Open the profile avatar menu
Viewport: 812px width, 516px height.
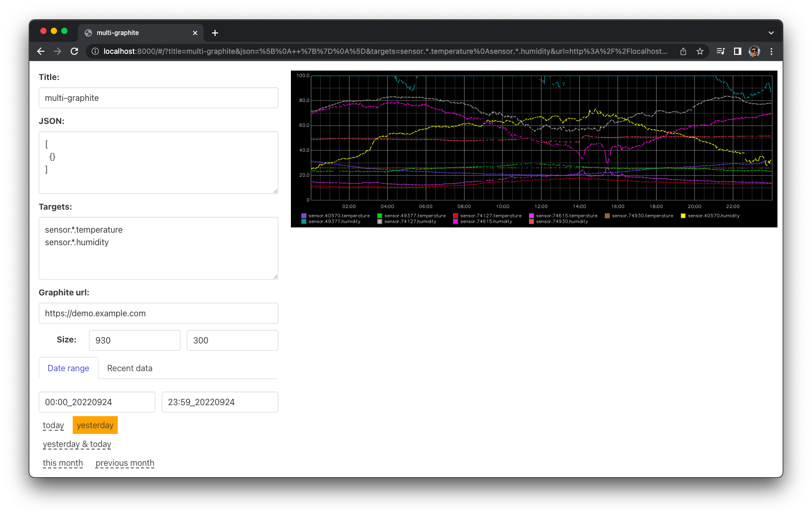pos(754,51)
